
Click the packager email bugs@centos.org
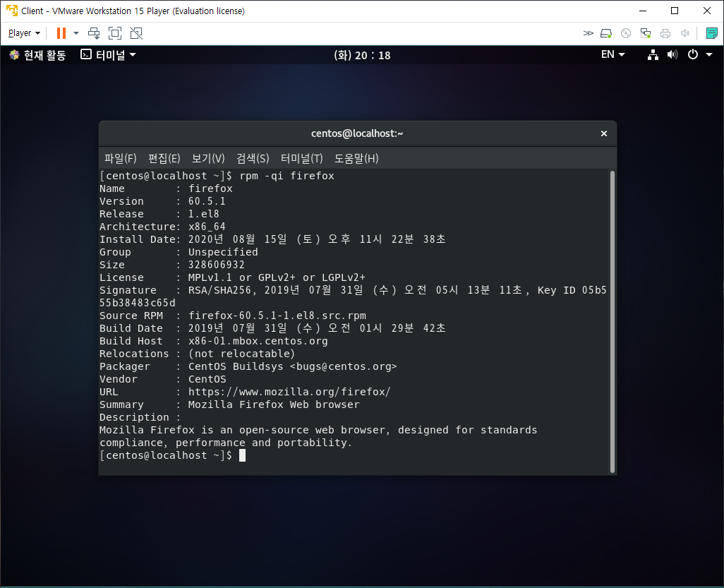click(343, 366)
